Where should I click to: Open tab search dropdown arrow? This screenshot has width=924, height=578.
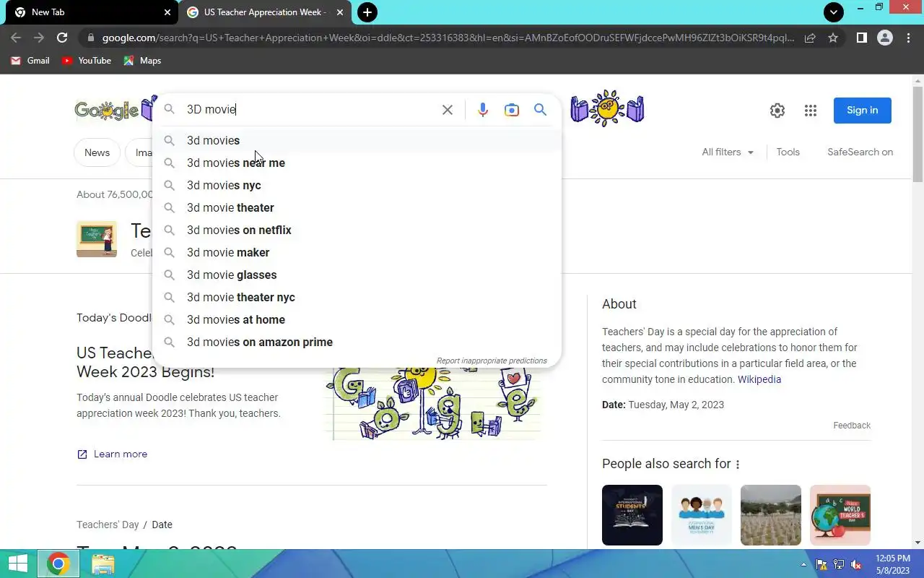coord(834,12)
